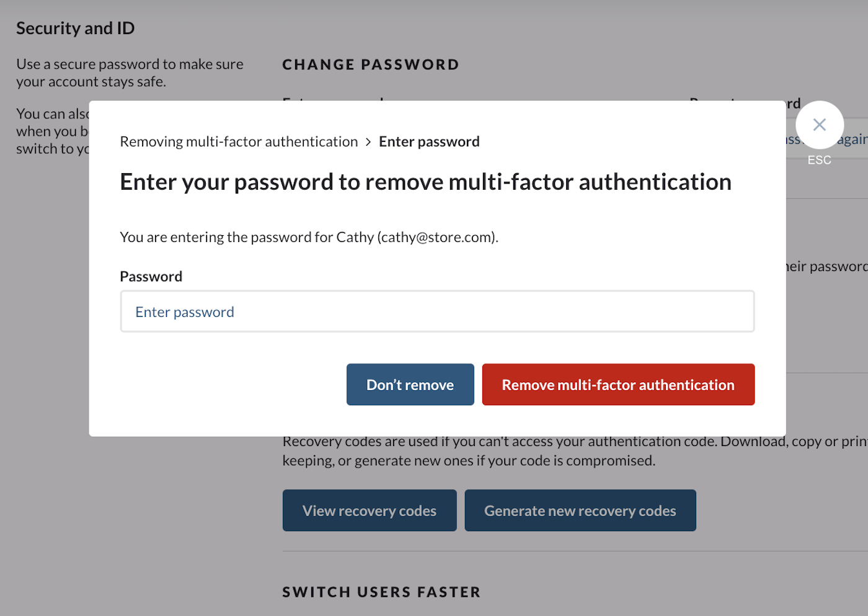Click the CHANGE PASSWORD section heading

(371, 65)
